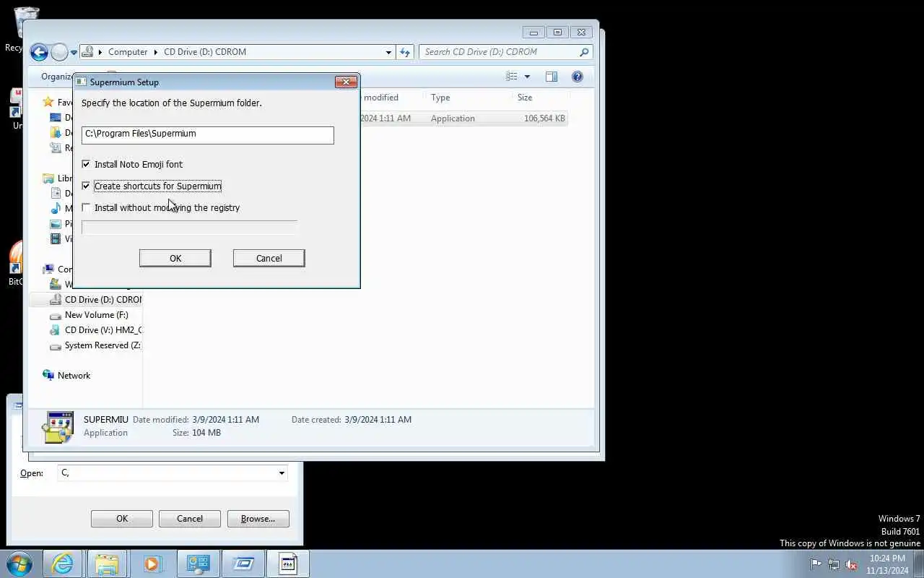This screenshot has width=924, height=578.
Task: Click the New Volume (F:) drive icon
Action: pyautogui.click(x=56, y=315)
